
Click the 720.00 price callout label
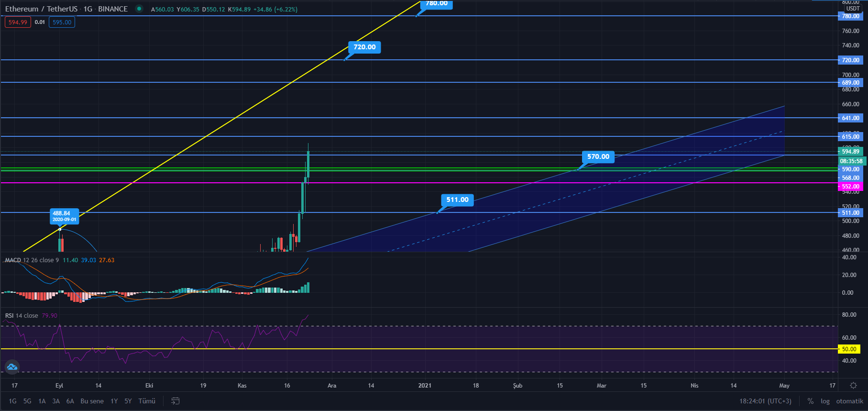[364, 47]
